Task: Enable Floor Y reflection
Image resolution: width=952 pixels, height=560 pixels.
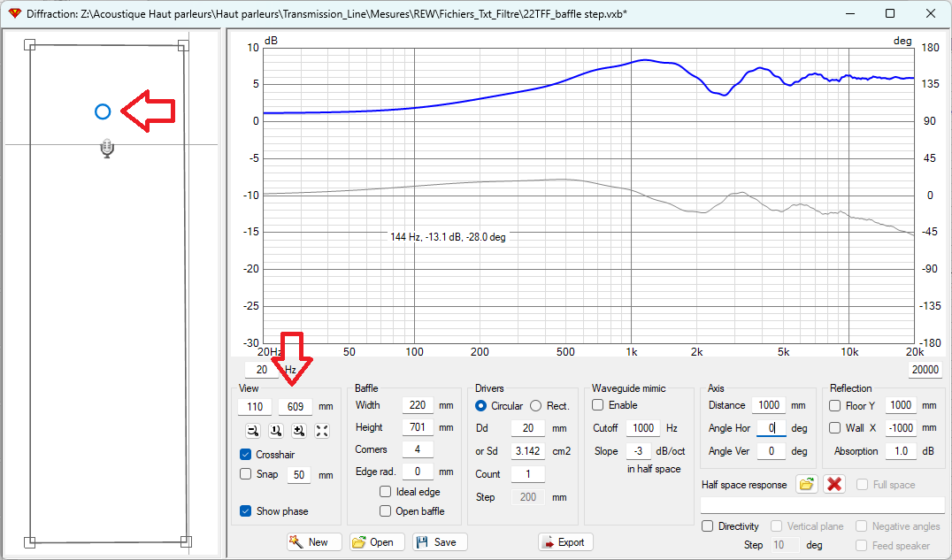Action: (835, 406)
